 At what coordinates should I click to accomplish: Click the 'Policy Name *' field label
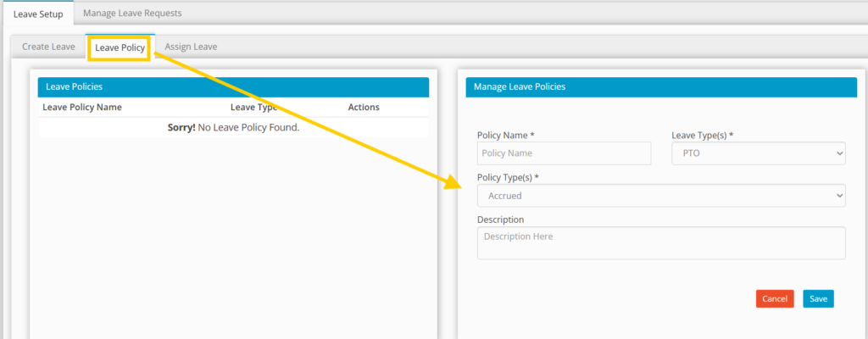coord(506,136)
